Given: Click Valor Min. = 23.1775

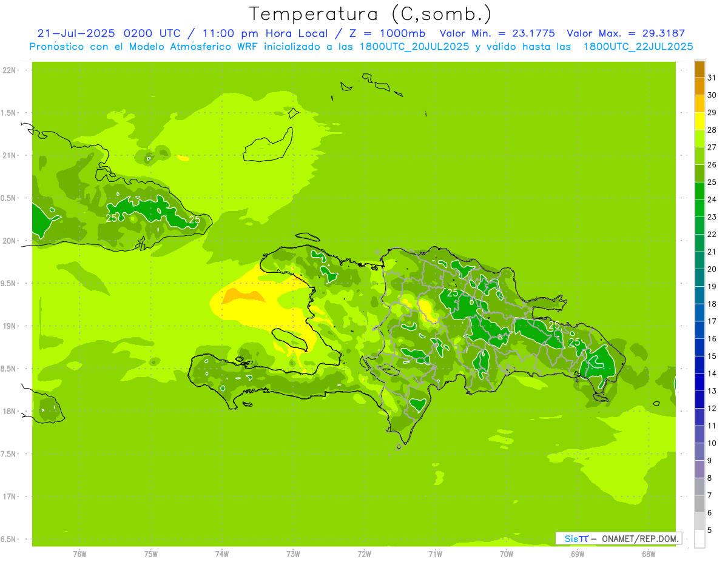Looking at the screenshot, I should [x=497, y=33].
